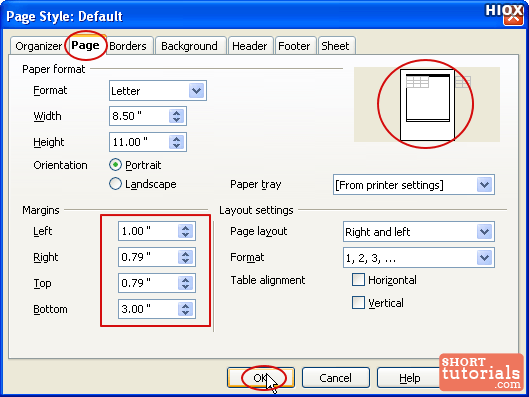Open the Background tab

pyautogui.click(x=189, y=46)
